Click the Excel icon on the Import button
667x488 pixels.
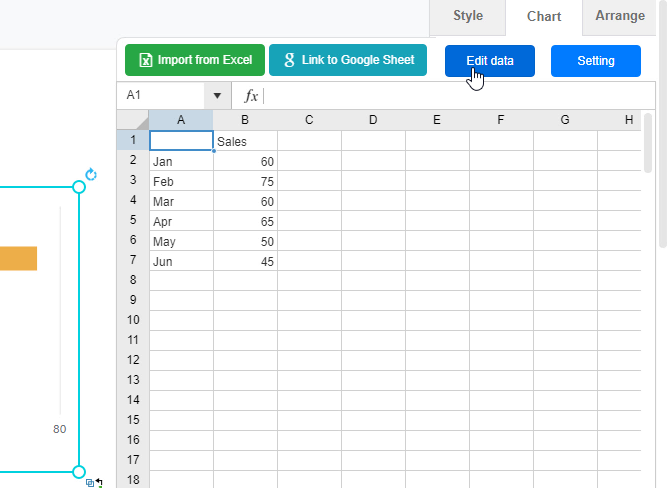click(x=145, y=60)
